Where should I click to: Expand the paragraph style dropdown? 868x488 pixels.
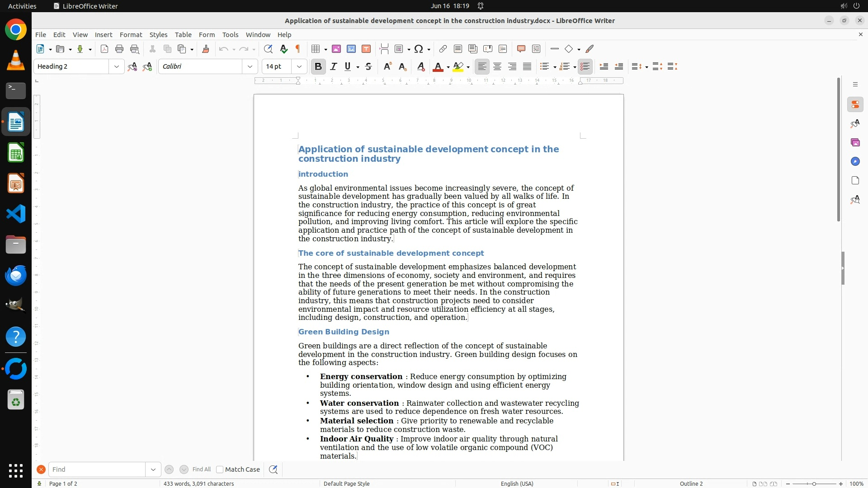click(x=117, y=67)
